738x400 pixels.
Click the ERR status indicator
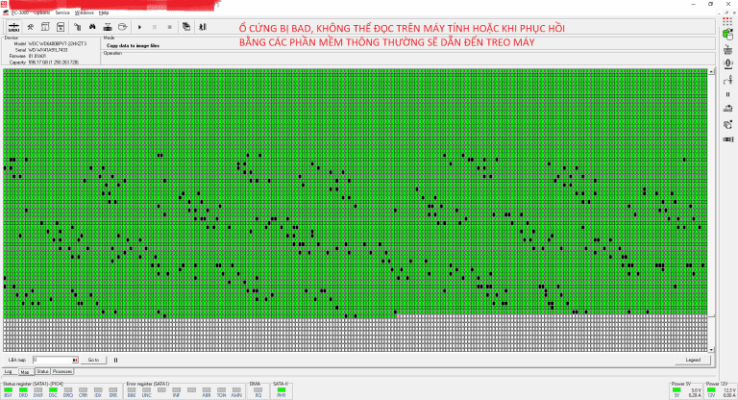pyautogui.click(x=113, y=392)
